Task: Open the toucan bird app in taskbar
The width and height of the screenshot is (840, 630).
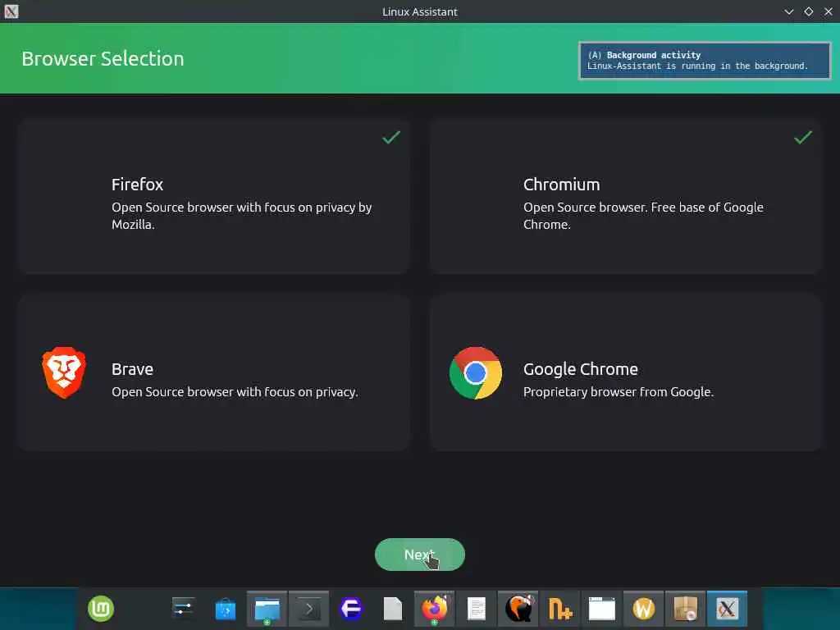Action: 518,609
